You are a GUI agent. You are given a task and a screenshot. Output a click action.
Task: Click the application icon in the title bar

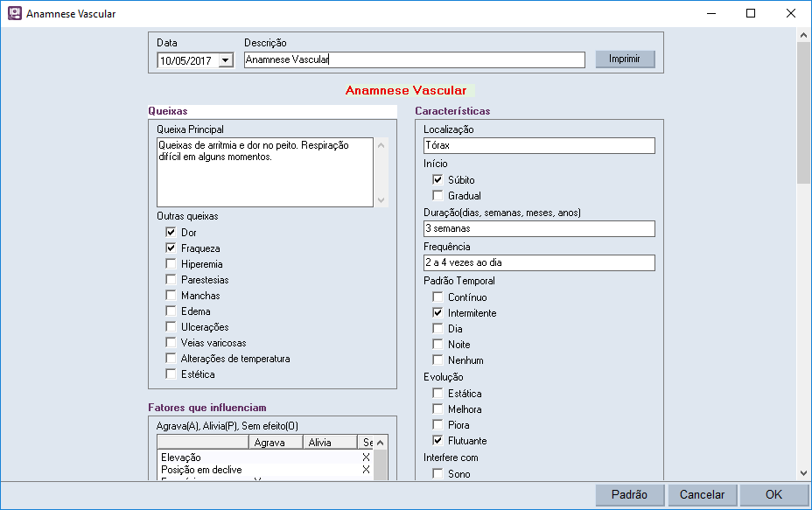[12, 13]
